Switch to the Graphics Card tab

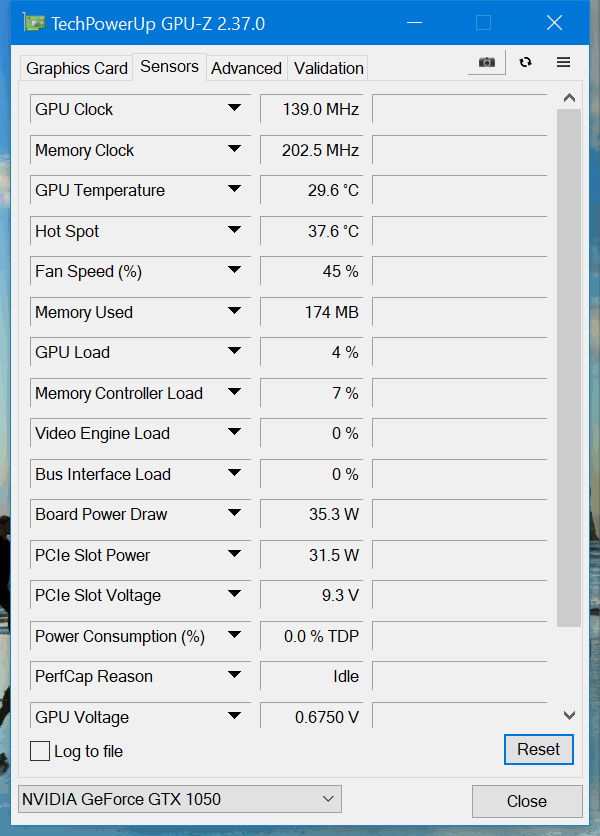tap(77, 68)
